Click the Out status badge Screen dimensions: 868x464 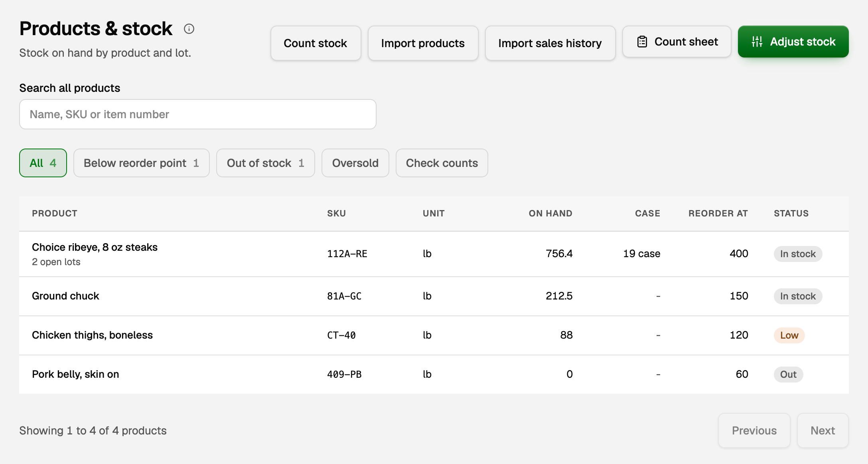pyautogui.click(x=788, y=375)
